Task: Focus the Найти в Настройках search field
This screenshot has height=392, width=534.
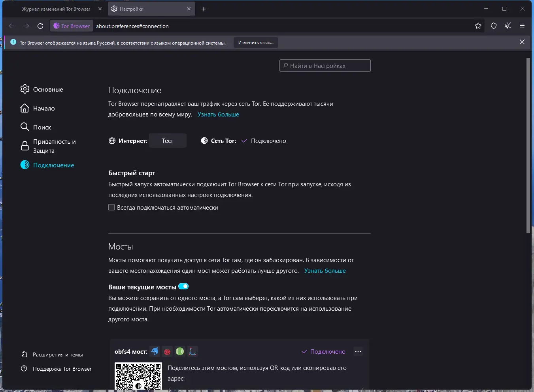Action: coord(325,66)
